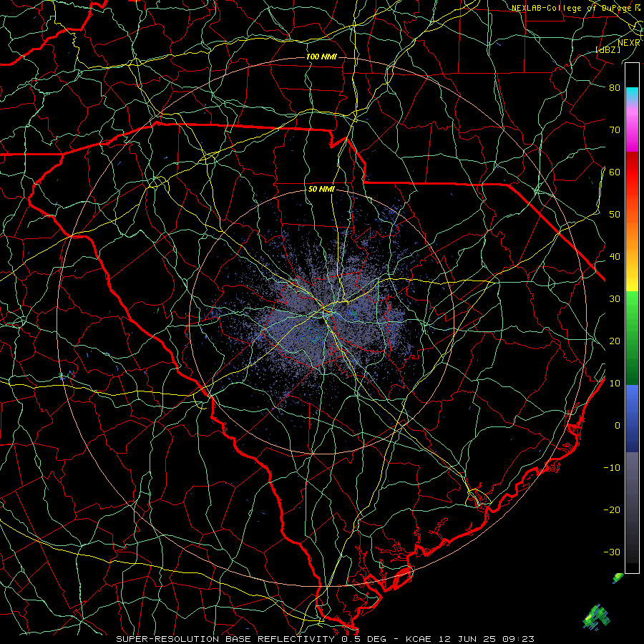The height and width of the screenshot is (644, 644).
Task: Click the 30 value on the dBZ scale
Action: (615, 299)
